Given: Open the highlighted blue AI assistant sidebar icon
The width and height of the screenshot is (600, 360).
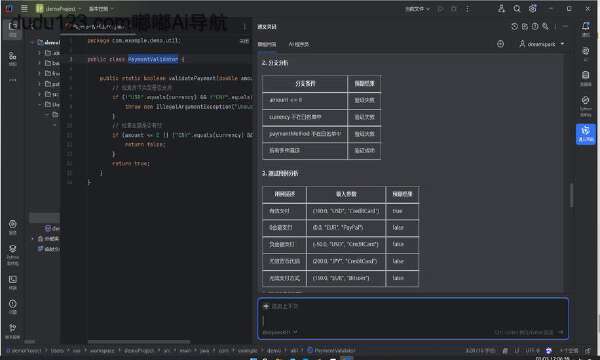Looking at the screenshot, I should 585,134.
